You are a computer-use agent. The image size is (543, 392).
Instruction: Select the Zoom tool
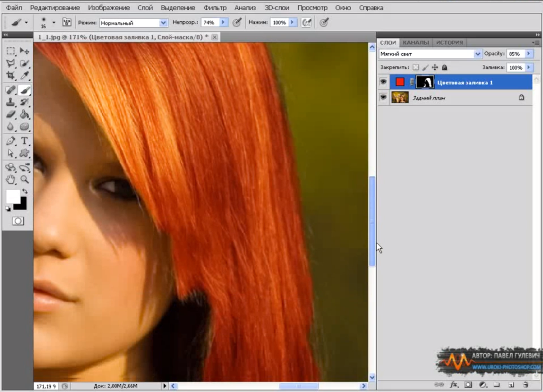24,180
